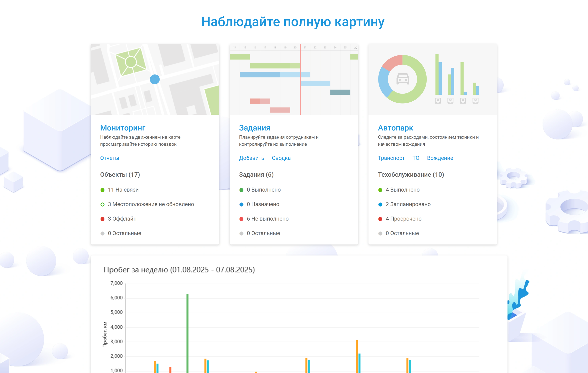Select the '4 Выполнено' maintenance row

(x=399, y=190)
